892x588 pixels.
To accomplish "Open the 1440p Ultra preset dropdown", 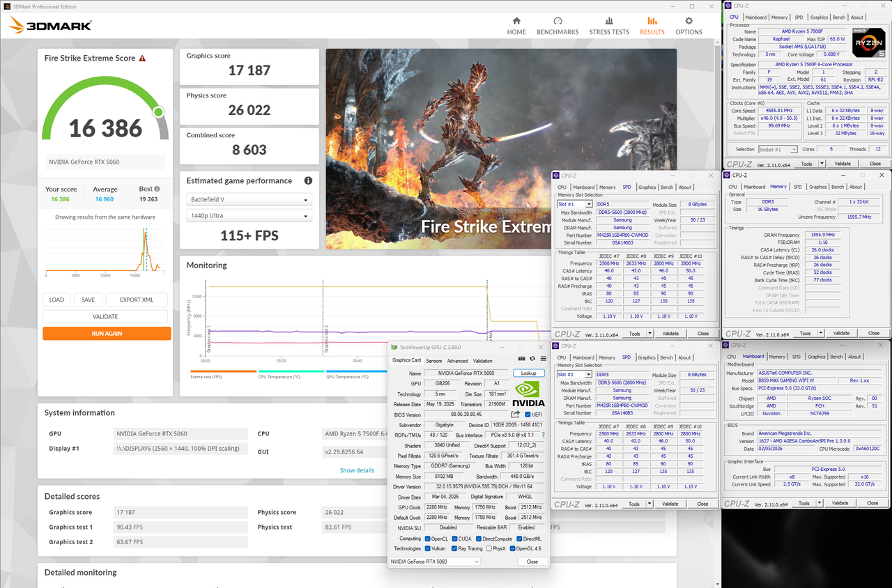I will pyautogui.click(x=249, y=216).
